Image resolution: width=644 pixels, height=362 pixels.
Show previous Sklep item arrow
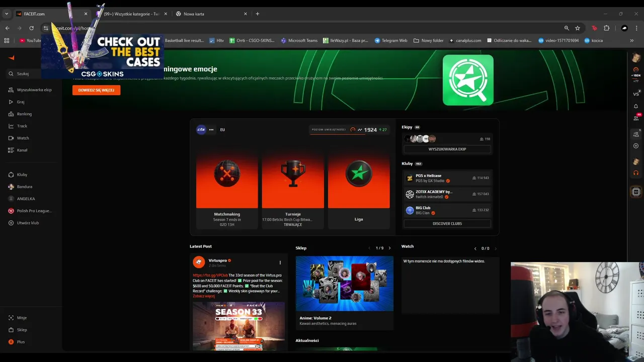click(x=369, y=248)
